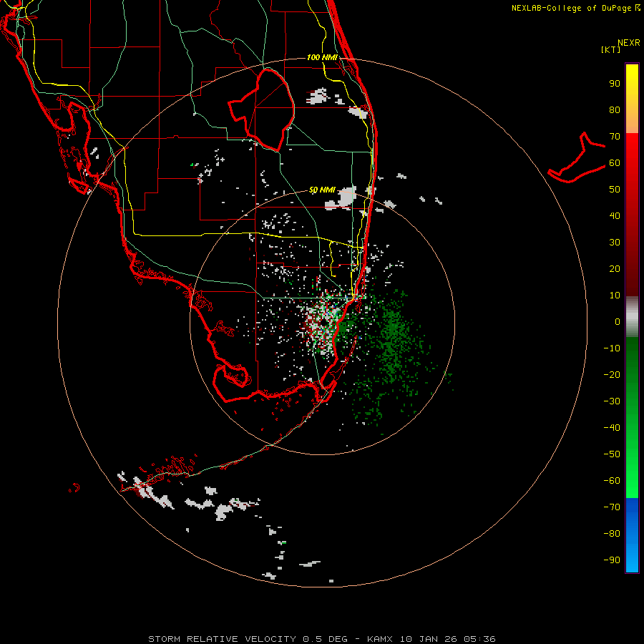Click the -40 value on the velocity scale
This screenshot has width=644, height=644.
point(612,428)
